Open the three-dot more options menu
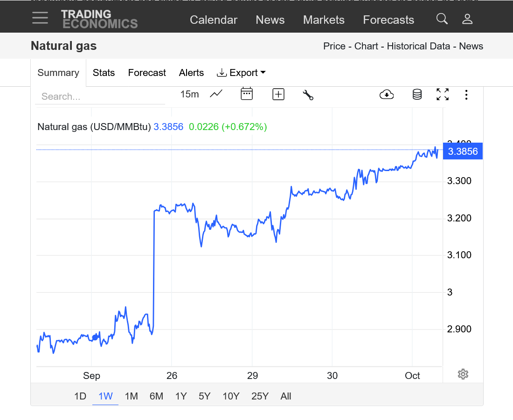Image resolution: width=513 pixels, height=420 pixels. pyautogui.click(x=466, y=95)
